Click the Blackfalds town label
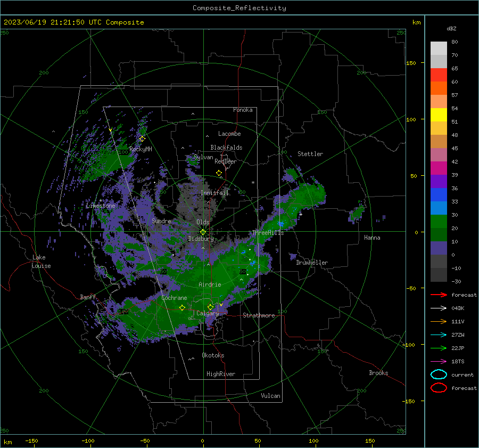Screen dimensions: 479x448 pos(226,148)
